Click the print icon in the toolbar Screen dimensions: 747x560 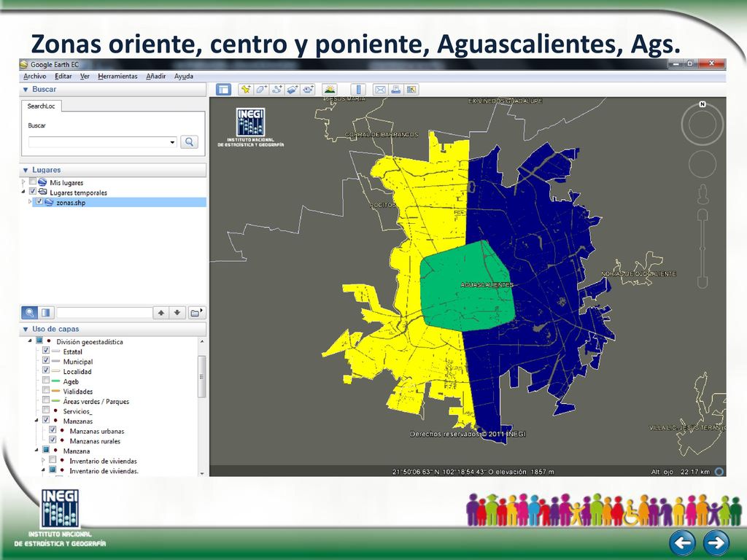[395, 89]
